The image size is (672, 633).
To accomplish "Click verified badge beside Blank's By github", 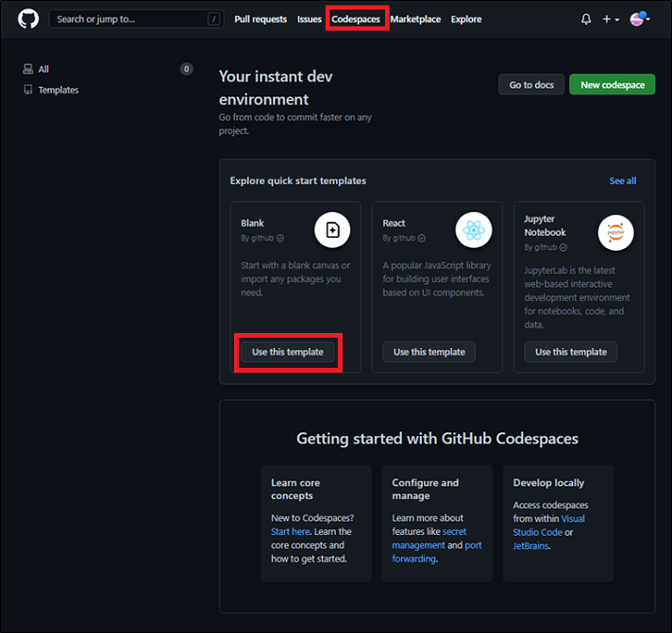I will coord(280,238).
